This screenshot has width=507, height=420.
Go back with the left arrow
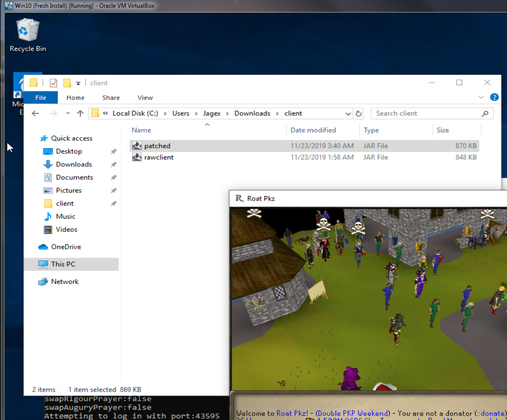(x=36, y=114)
